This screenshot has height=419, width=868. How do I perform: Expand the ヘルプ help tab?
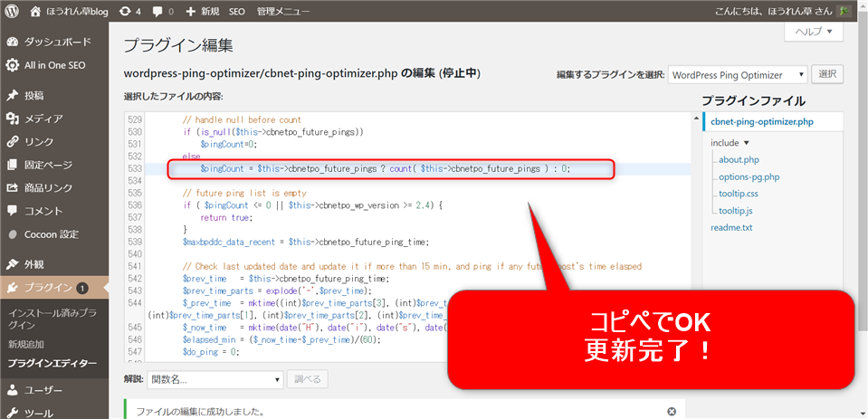click(814, 32)
